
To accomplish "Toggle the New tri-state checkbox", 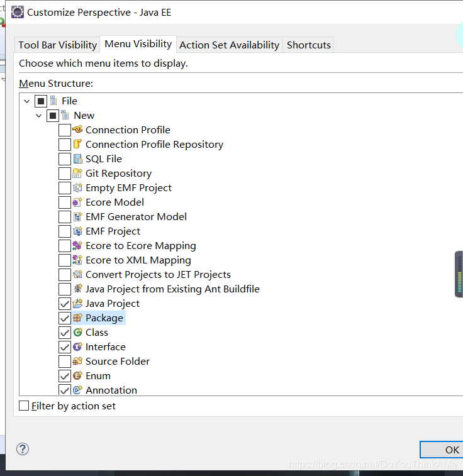I will 52,116.
